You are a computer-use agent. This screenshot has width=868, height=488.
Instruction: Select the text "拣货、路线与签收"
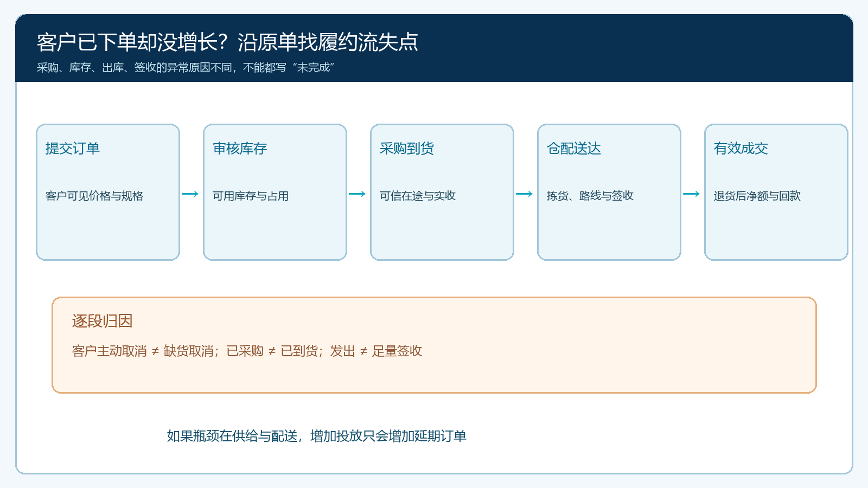pyautogui.click(x=590, y=196)
